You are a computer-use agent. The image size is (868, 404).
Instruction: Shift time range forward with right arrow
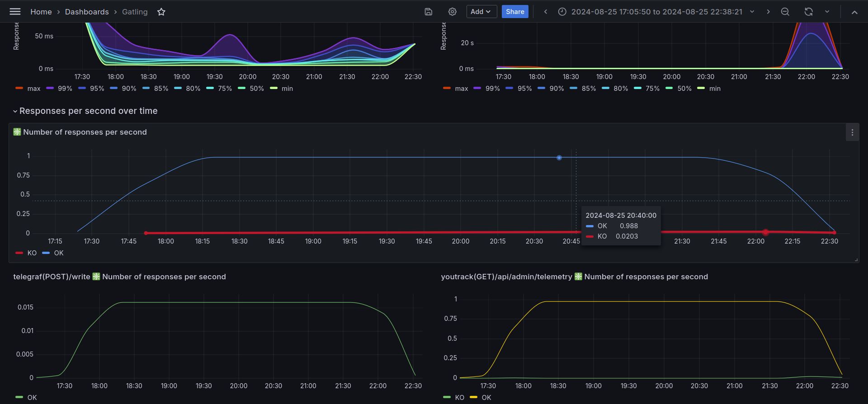(x=768, y=12)
